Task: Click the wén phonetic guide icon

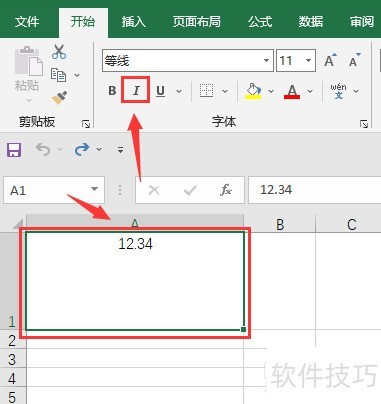Action: [x=338, y=91]
